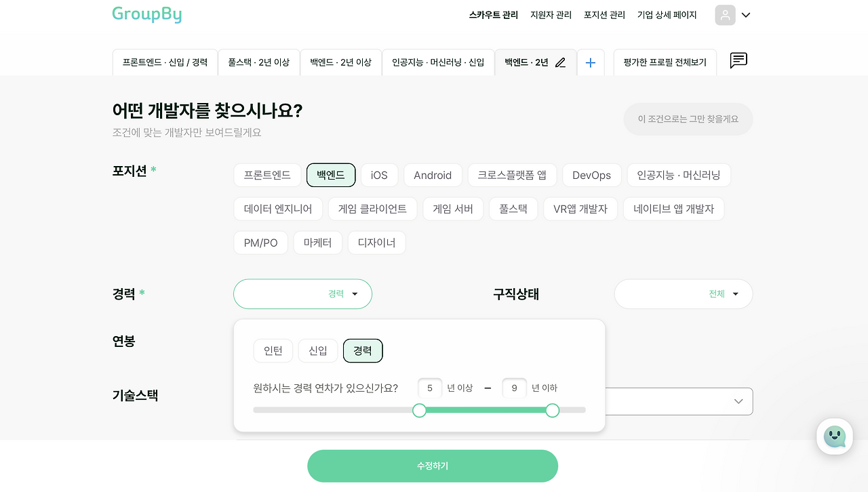The image size is (868, 492).
Task: Click the pencil icon to edit 백엔드 · 2년 filter
Action: (560, 62)
